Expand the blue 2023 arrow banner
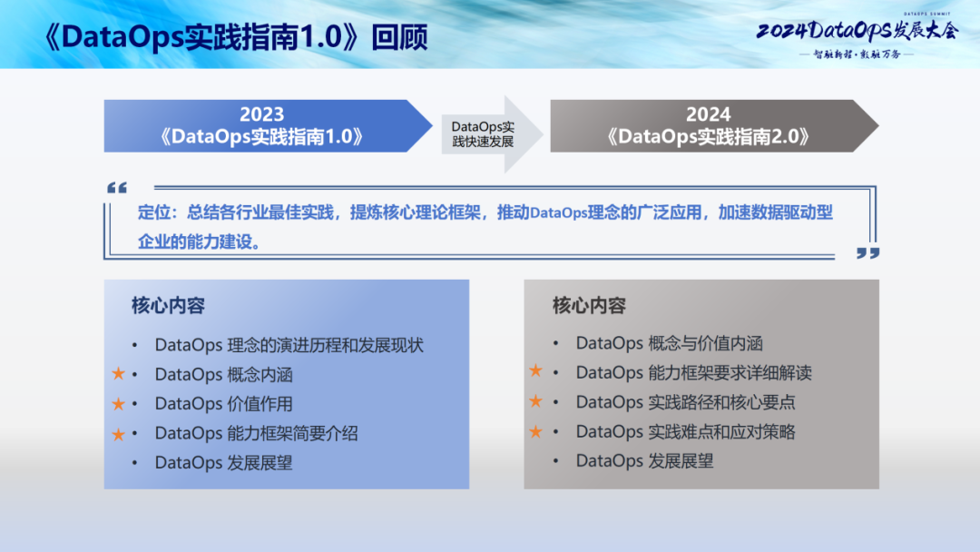980x552 pixels. (x=263, y=125)
